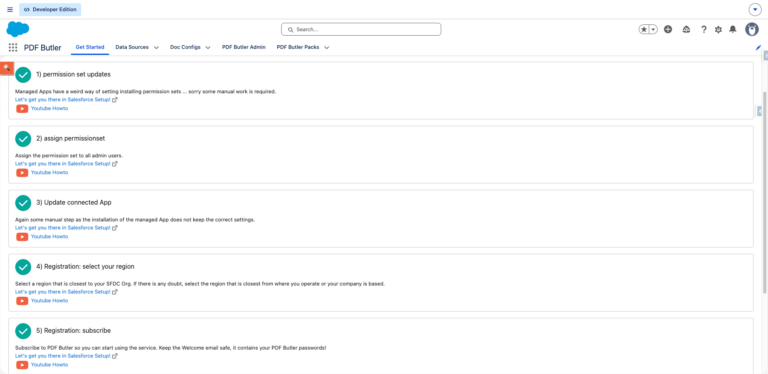The width and height of the screenshot is (768, 374).
Task: Click the YouTube icon under assign permissionset
Action: (22, 173)
